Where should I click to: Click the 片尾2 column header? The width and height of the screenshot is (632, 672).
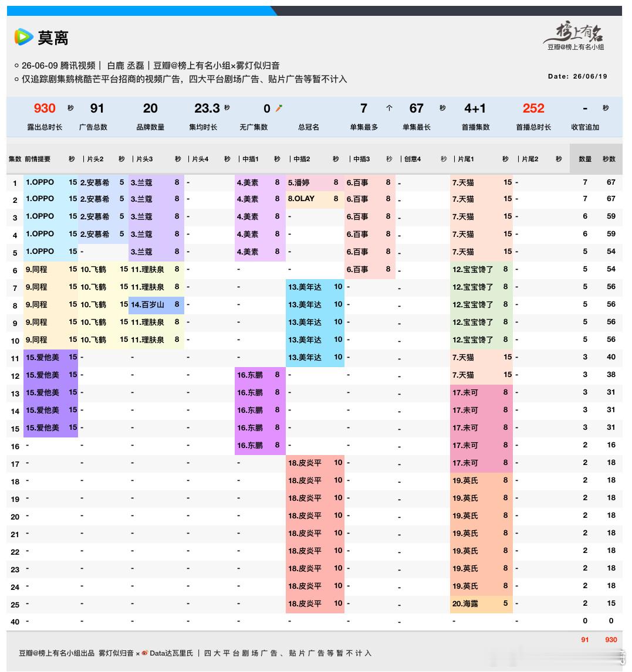pos(529,159)
